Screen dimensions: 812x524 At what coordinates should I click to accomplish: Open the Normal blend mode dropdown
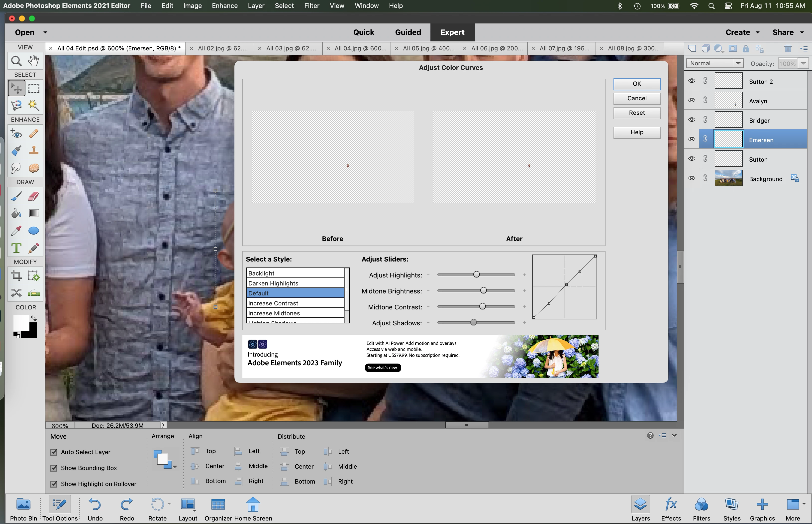click(714, 63)
